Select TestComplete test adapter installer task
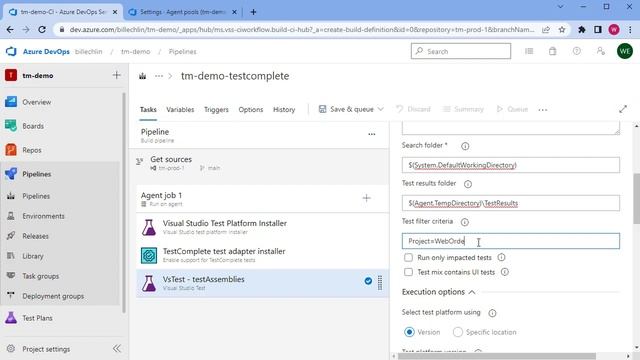The width and height of the screenshot is (640, 360). pyautogui.click(x=262, y=255)
